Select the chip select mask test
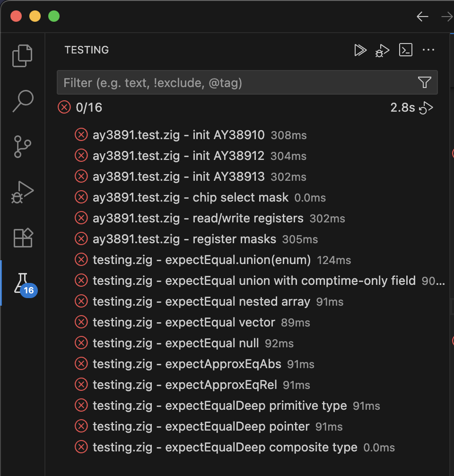The image size is (454, 476). (190, 198)
